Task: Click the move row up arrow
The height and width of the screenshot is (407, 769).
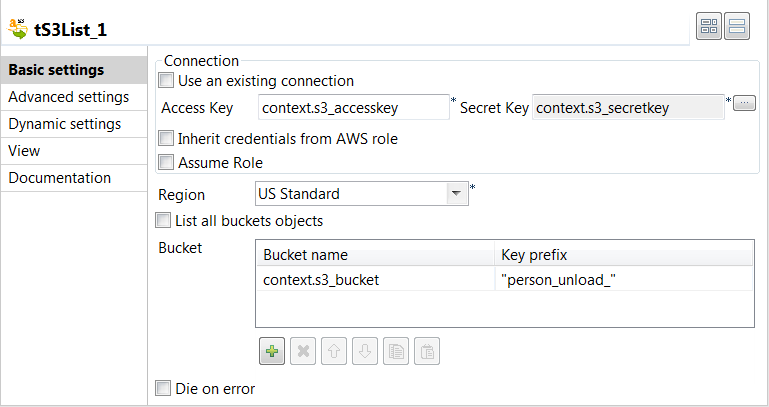Action: (x=334, y=351)
